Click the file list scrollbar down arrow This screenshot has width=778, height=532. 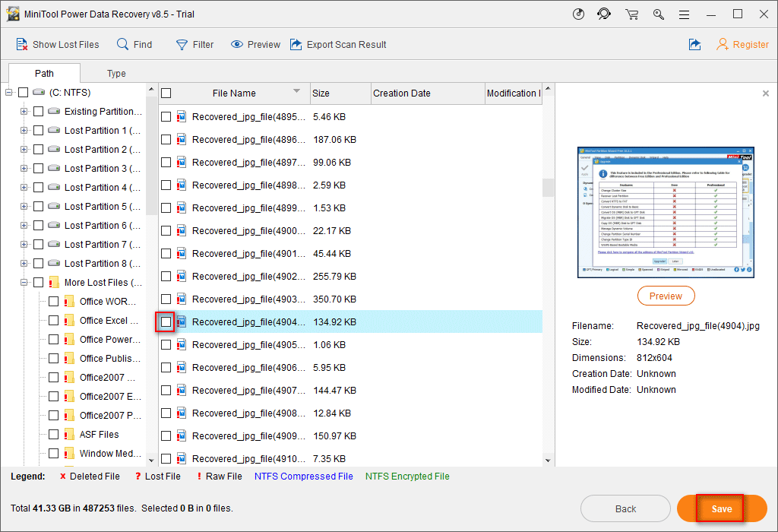pyautogui.click(x=548, y=461)
